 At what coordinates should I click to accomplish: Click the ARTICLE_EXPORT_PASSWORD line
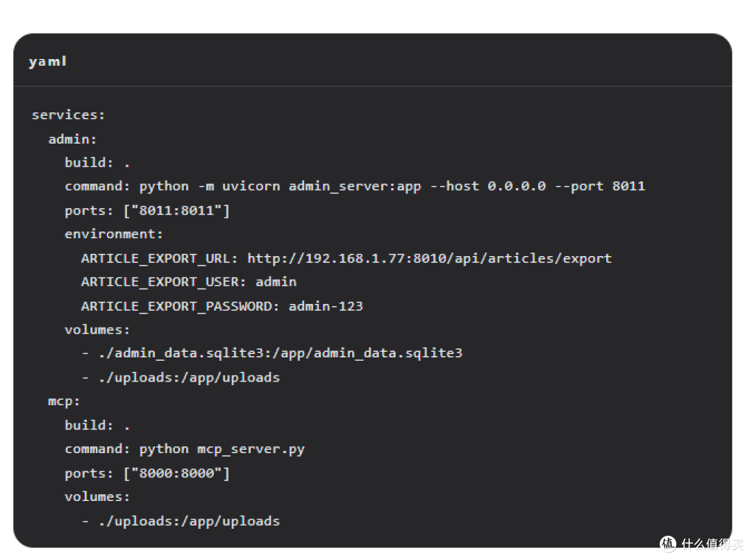222,306
